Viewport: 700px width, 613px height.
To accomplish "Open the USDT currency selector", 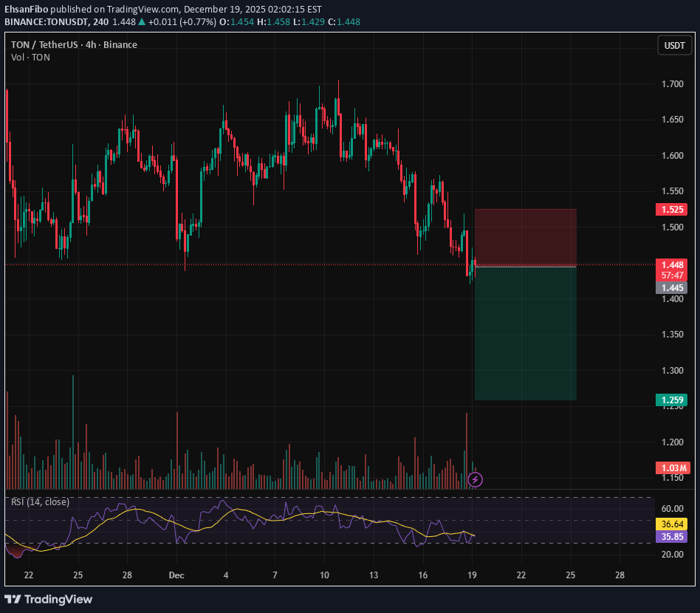I will (674, 45).
